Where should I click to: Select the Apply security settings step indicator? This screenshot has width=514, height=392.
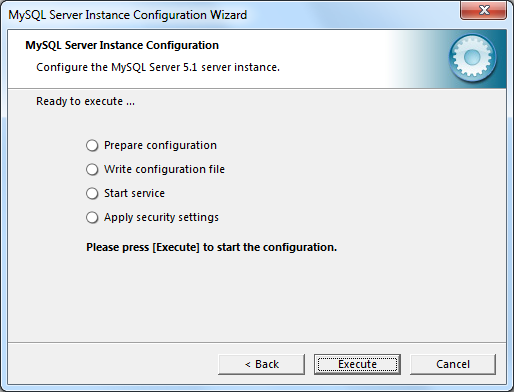pyautogui.click(x=92, y=218)
